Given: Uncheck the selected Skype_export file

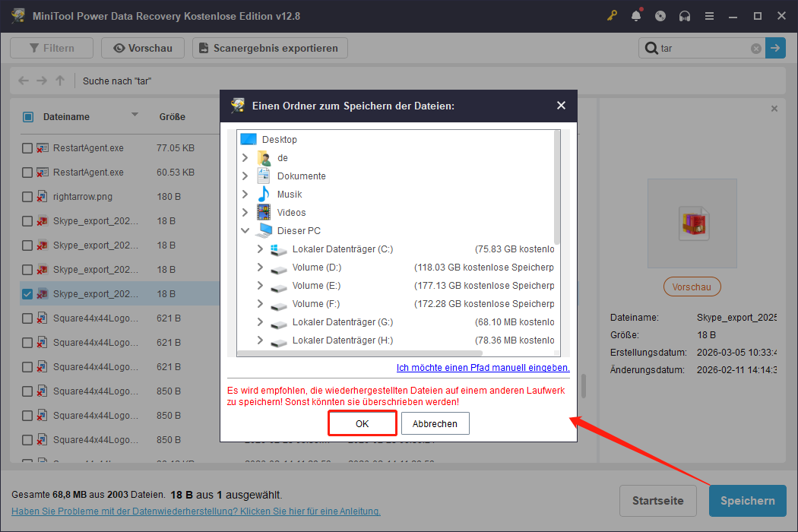Looking at the screenshot, I should pyautogui.click(x=27, y=294).
